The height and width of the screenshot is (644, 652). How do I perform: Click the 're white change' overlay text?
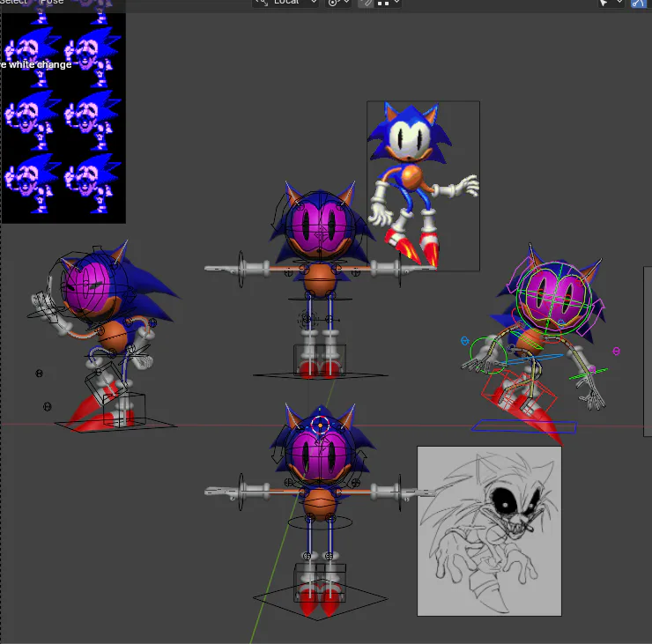pos(36,65)
